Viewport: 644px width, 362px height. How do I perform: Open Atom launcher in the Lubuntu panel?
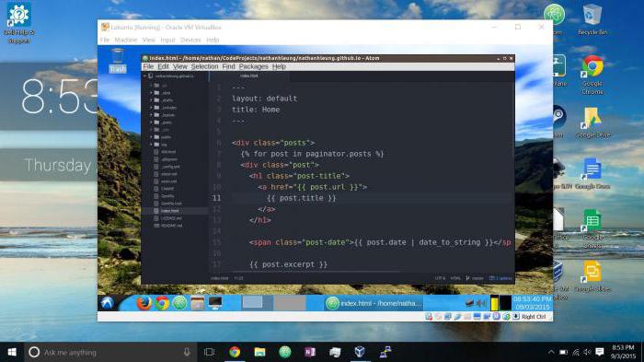tap(179, 303)
